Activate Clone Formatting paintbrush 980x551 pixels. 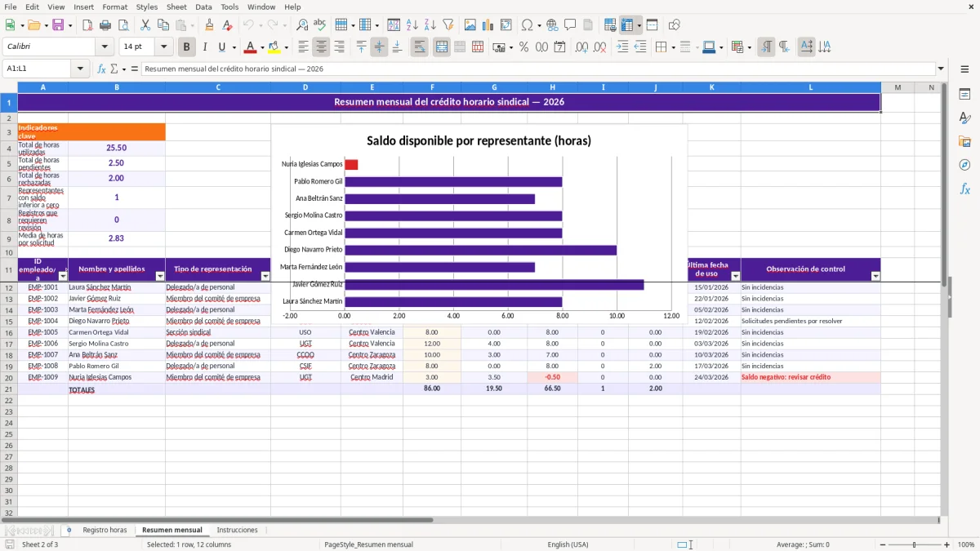[210, 25]
